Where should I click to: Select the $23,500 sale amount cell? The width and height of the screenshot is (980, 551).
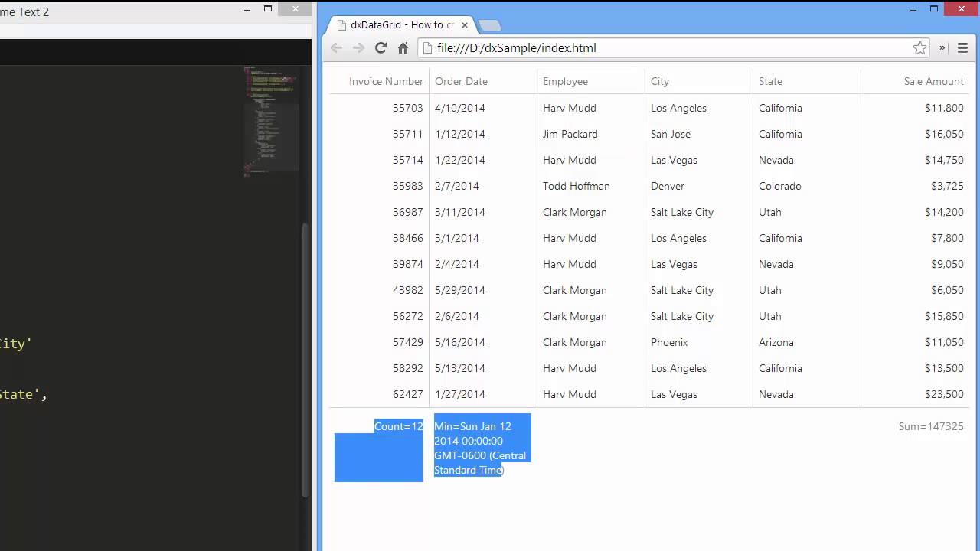coord(944,394)
